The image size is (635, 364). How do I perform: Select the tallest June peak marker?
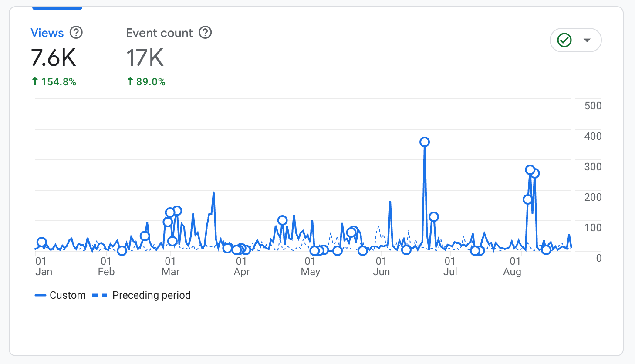425,142
